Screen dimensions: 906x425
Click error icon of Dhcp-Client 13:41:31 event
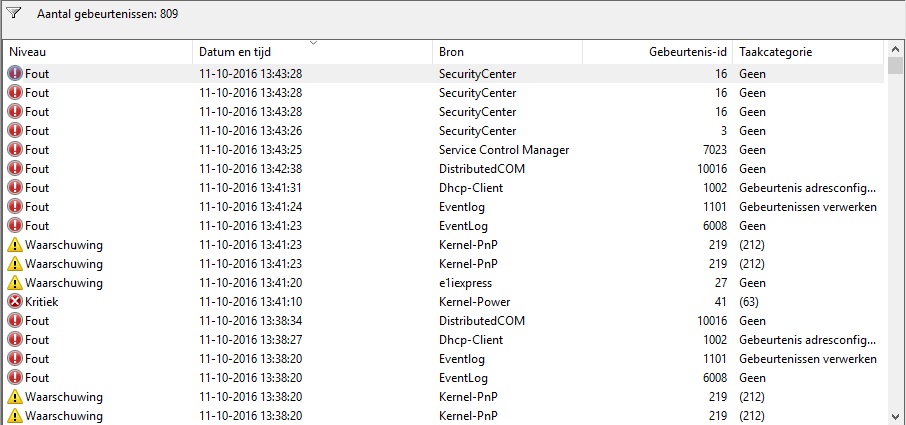click(x=14, y=188)
